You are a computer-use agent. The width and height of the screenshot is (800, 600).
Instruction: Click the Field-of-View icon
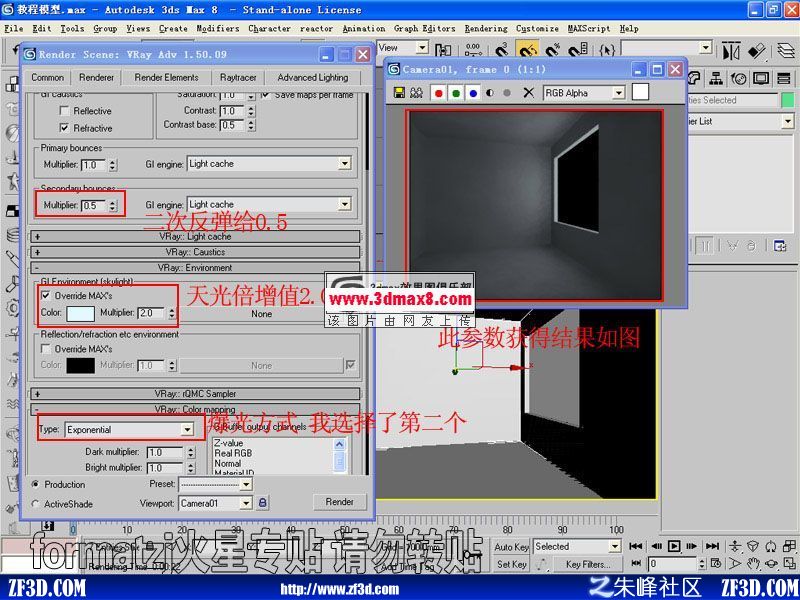[x=735, y=564]
